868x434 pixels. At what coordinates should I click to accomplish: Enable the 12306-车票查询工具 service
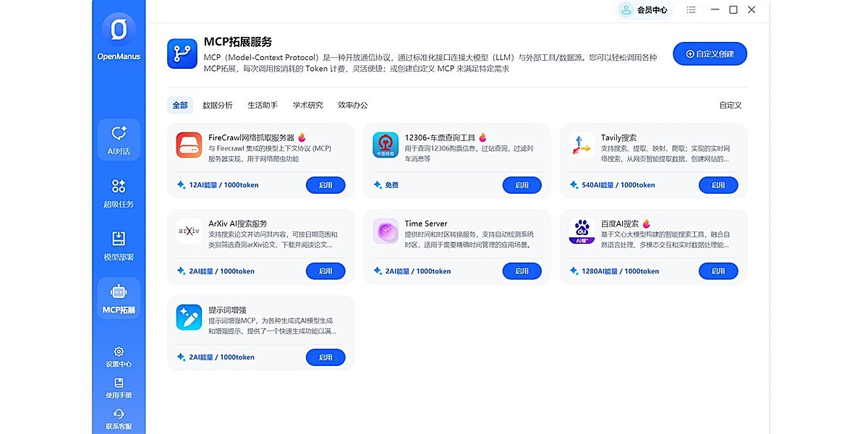coord(522,185)
